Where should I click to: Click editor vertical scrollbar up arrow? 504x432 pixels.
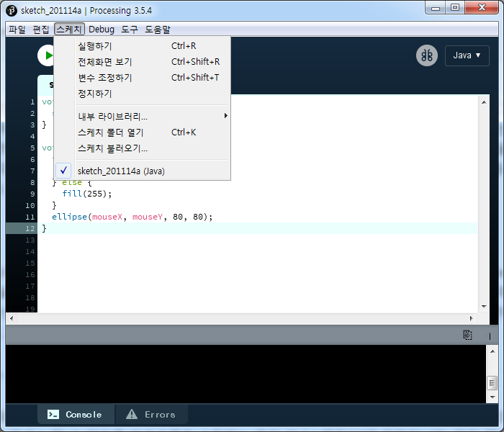[x=484, y=102]
